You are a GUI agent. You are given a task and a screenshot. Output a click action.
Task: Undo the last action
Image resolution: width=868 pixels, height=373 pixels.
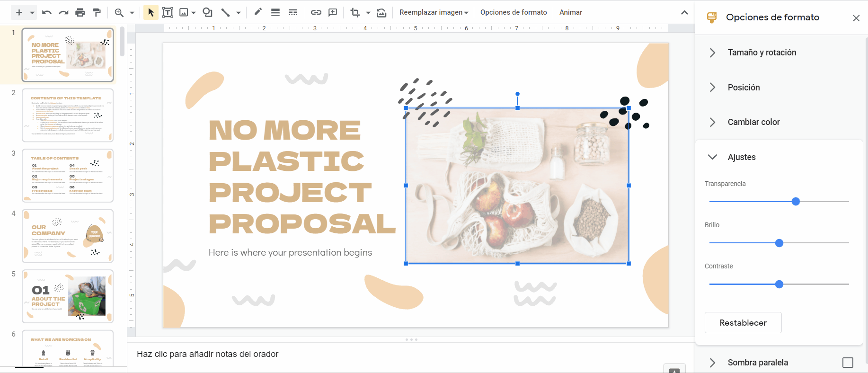tap(46, 12)
